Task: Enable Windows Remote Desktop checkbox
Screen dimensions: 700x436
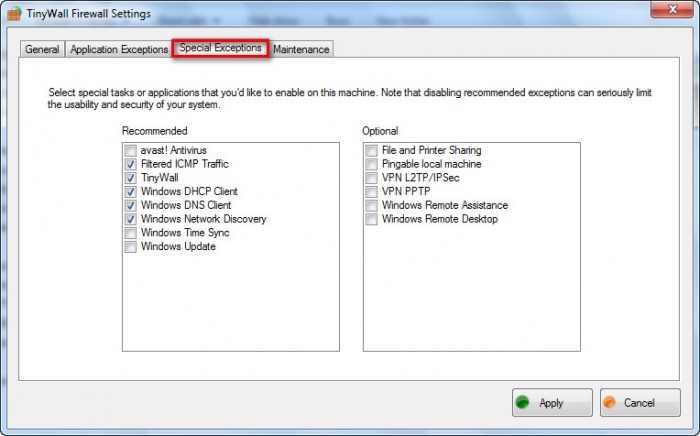Action: coord(371,219)
